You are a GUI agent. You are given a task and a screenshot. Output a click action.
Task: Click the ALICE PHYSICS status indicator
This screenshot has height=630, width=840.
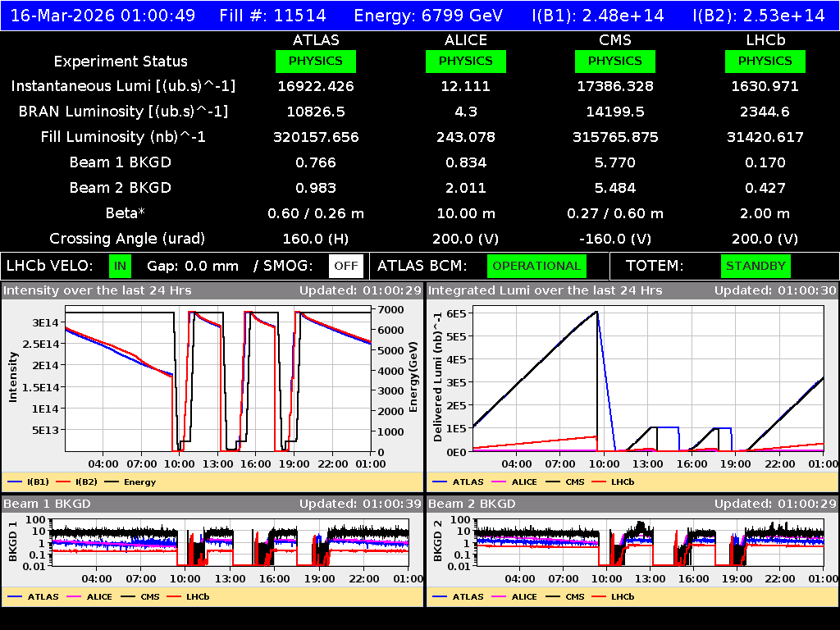465,61
